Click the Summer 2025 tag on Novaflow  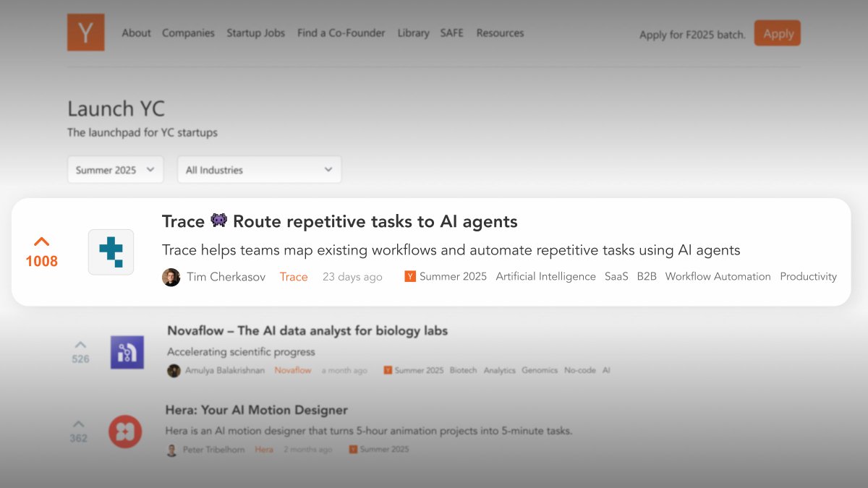(420, 371)
